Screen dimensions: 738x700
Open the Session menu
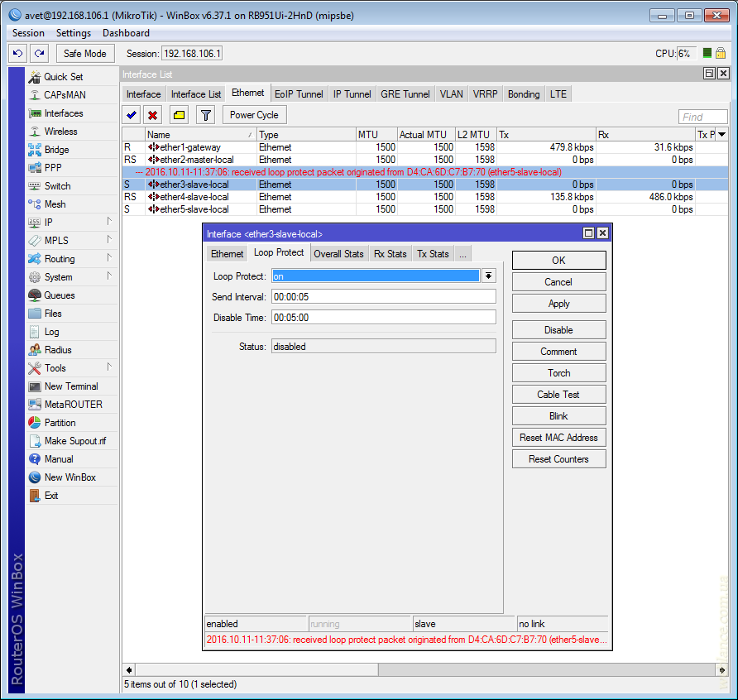click(28, 33)
